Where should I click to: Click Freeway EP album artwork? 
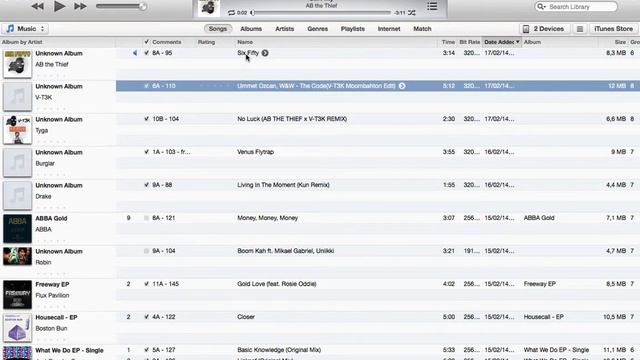click(x=18, y=295)
